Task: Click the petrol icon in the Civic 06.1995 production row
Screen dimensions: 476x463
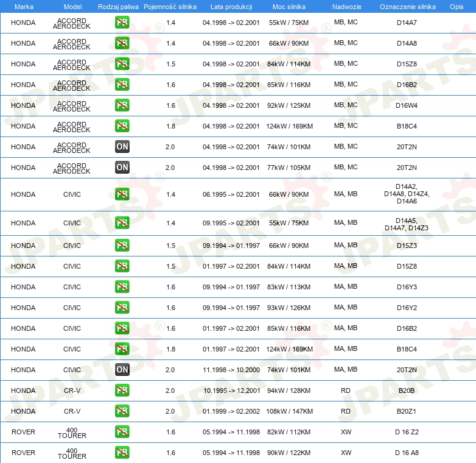Action: tap(122, 194)
